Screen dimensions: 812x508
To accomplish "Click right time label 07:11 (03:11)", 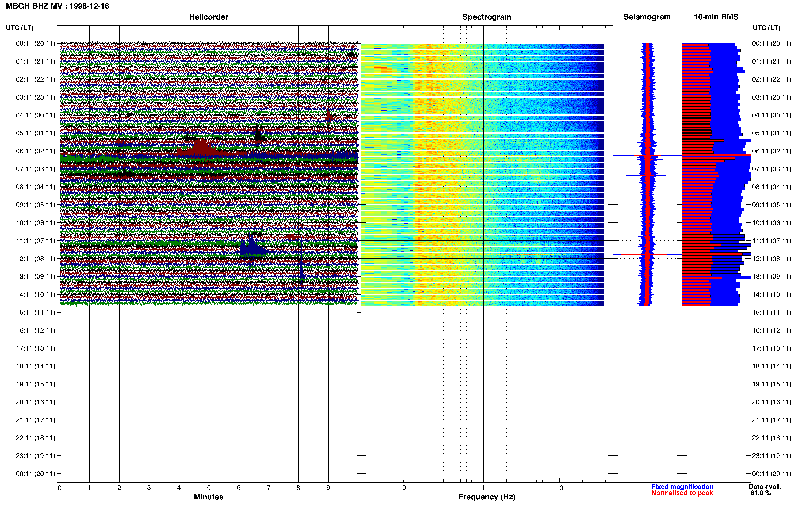I will coord(772,169).
